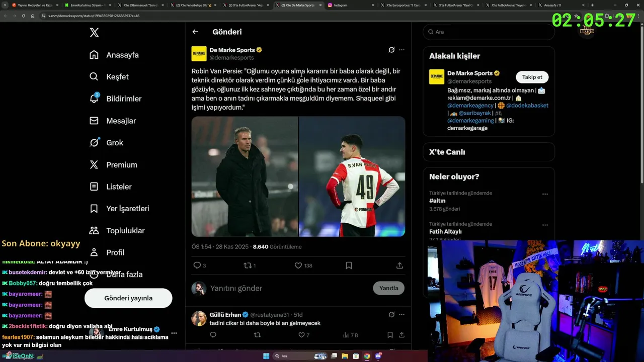The height and width of the screenshot is (362, 644).
Task: Open Chrome from taskbar
Action: pos(367,356)
